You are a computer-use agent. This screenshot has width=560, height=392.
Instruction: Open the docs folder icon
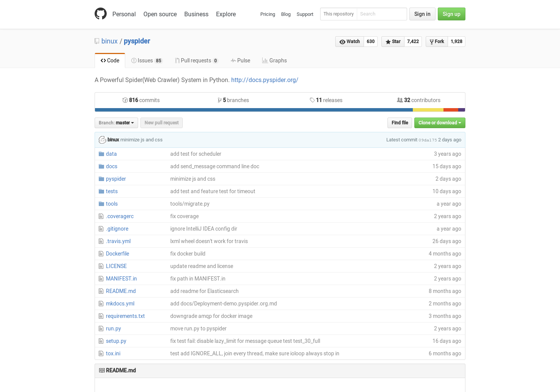coord(101,166)
